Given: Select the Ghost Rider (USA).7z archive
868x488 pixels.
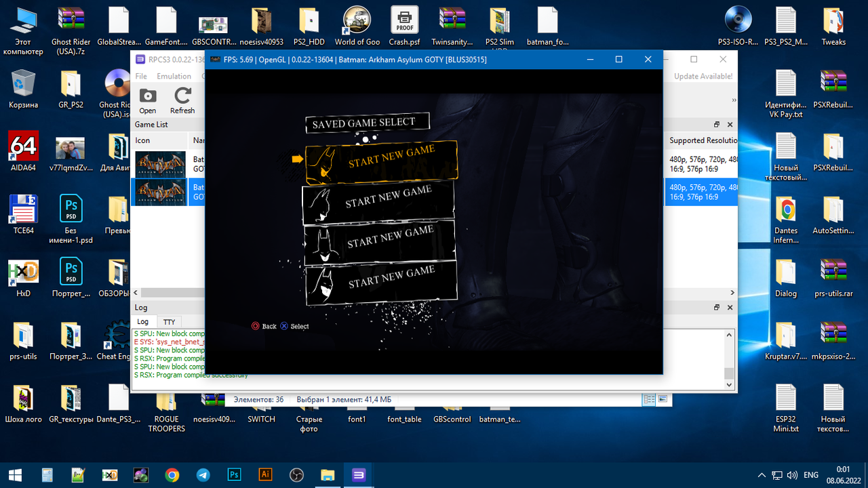Looking at the screenshot, I should coord(71,31).
